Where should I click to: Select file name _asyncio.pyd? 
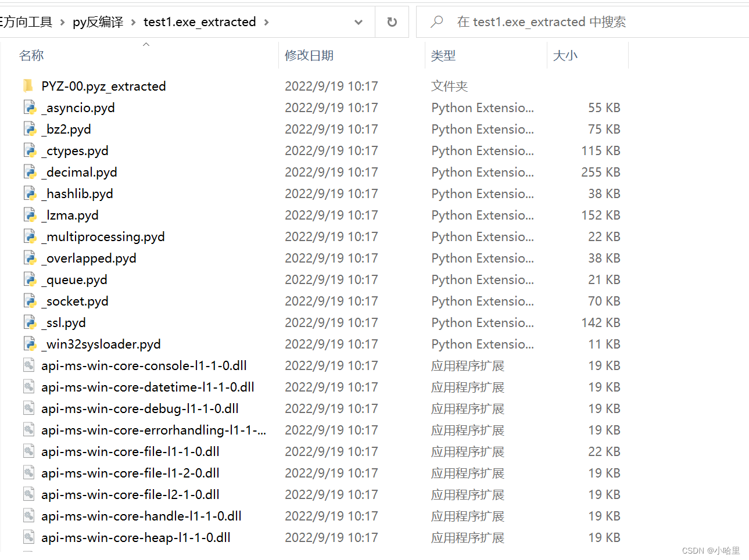click(78, 107)
